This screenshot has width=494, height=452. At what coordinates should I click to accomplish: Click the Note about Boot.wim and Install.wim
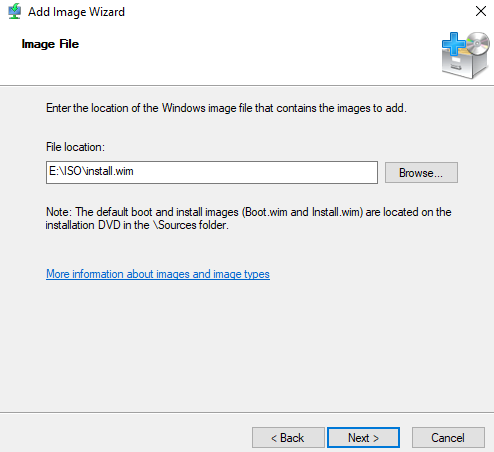[249, 218]
